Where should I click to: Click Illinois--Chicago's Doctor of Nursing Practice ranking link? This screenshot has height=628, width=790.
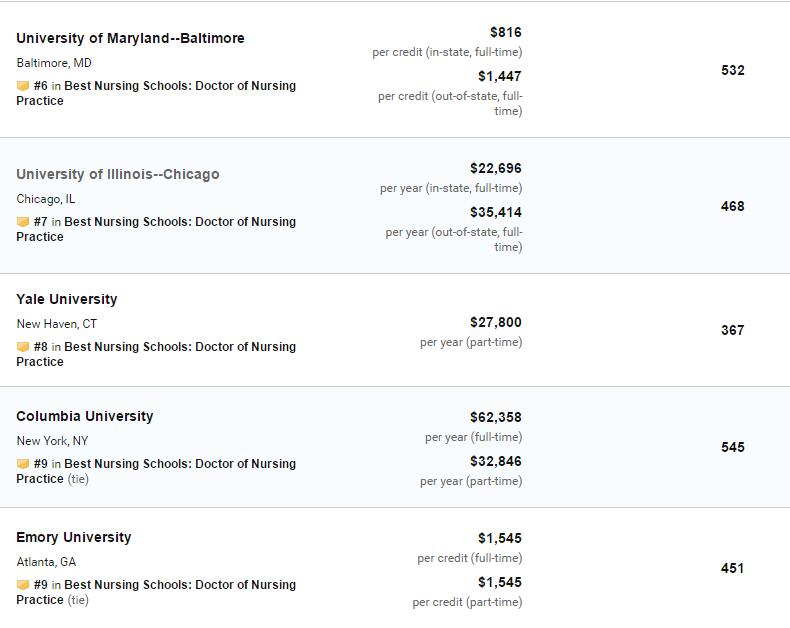156,229
